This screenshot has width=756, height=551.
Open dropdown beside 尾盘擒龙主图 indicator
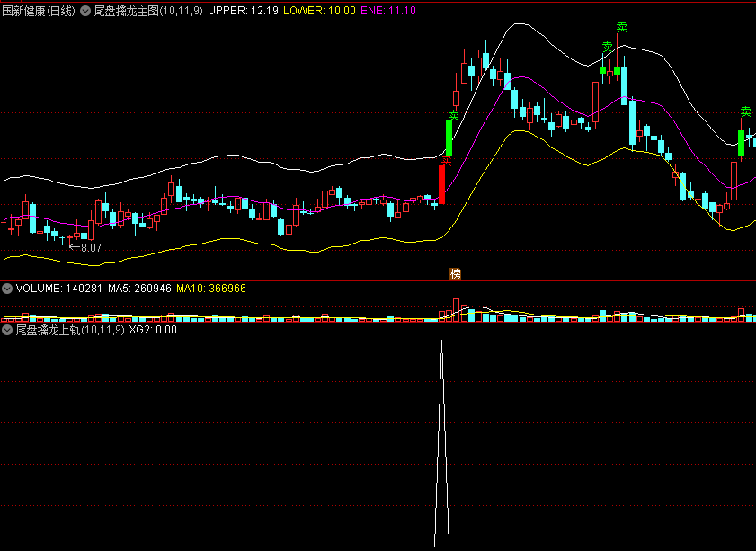(85, 11)
